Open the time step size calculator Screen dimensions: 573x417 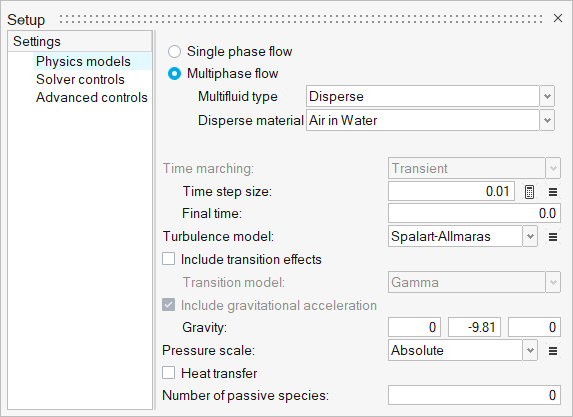[x=529, y=192]
